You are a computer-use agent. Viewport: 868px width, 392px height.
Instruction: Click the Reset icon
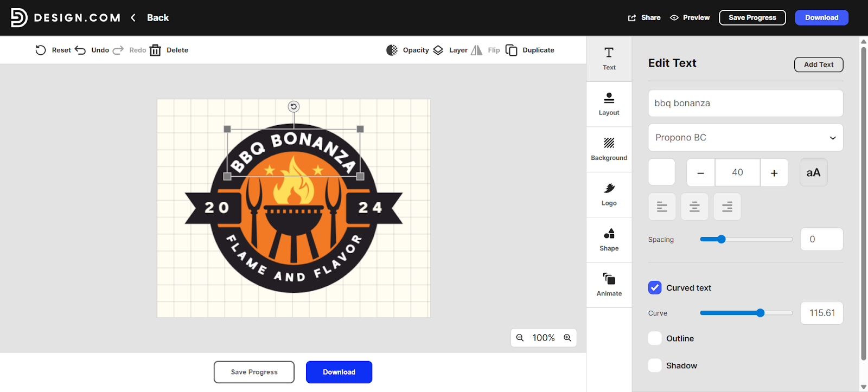(x=41, y=50)
